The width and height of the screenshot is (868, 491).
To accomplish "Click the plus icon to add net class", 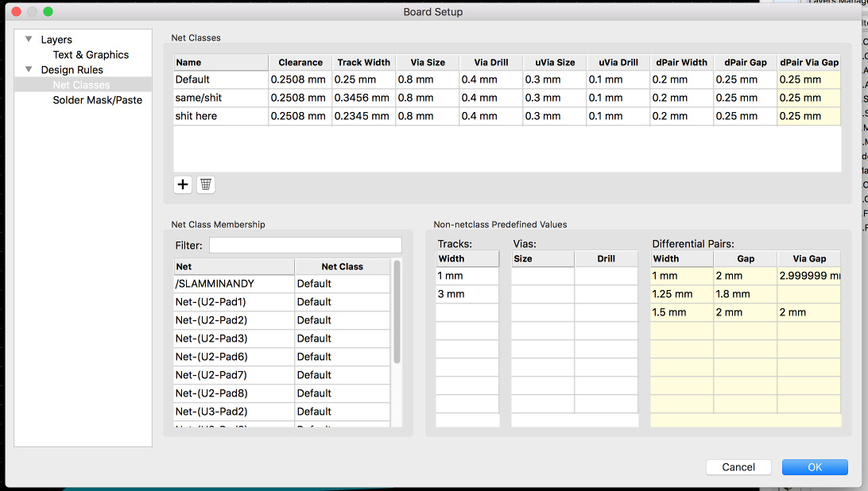I will (x=183, y=184).
